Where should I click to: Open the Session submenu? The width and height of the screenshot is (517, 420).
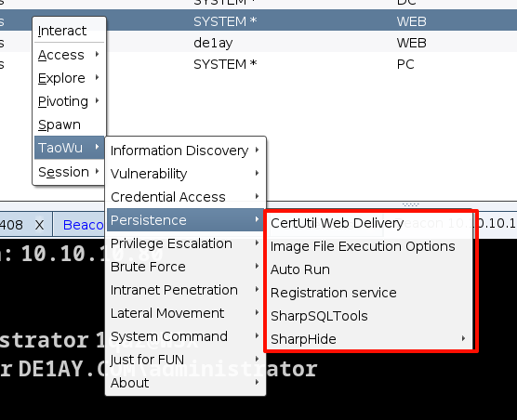tap(69, 172)
